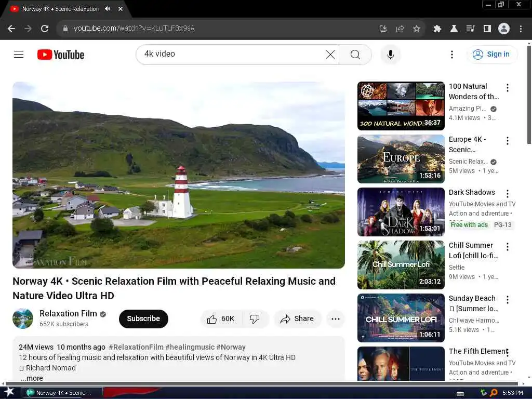Open more actions ellipsis beside Share
This screenshot has height=399, width=532.
pos(336,318)
